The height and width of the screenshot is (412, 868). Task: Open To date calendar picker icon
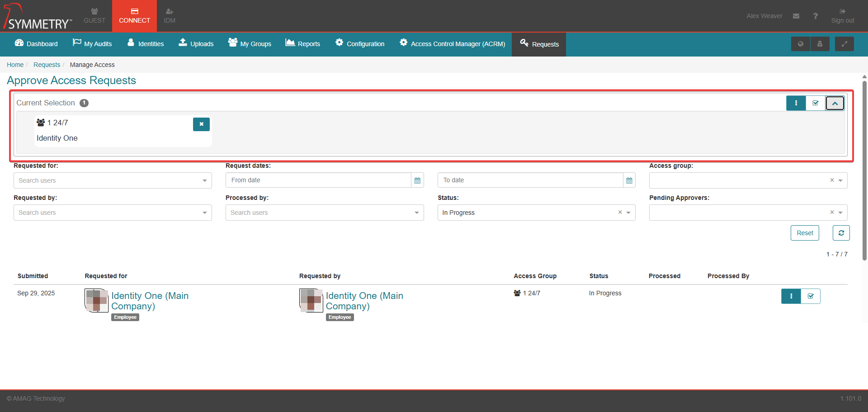coord(629,180)
